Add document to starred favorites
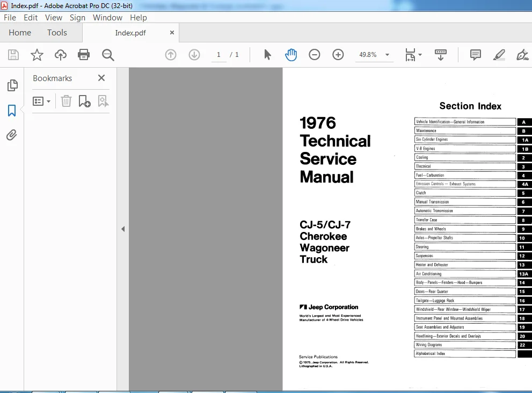 37,55
